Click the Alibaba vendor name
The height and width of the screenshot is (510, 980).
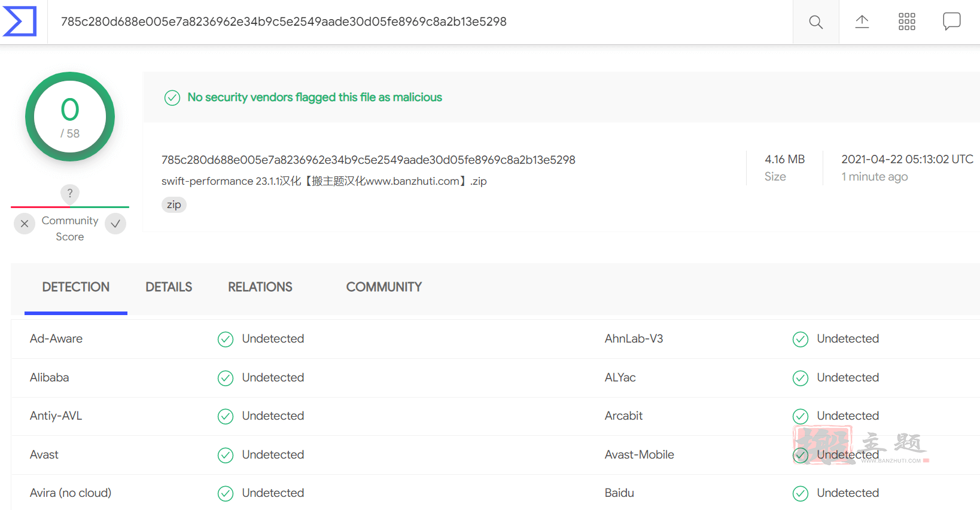50,378
